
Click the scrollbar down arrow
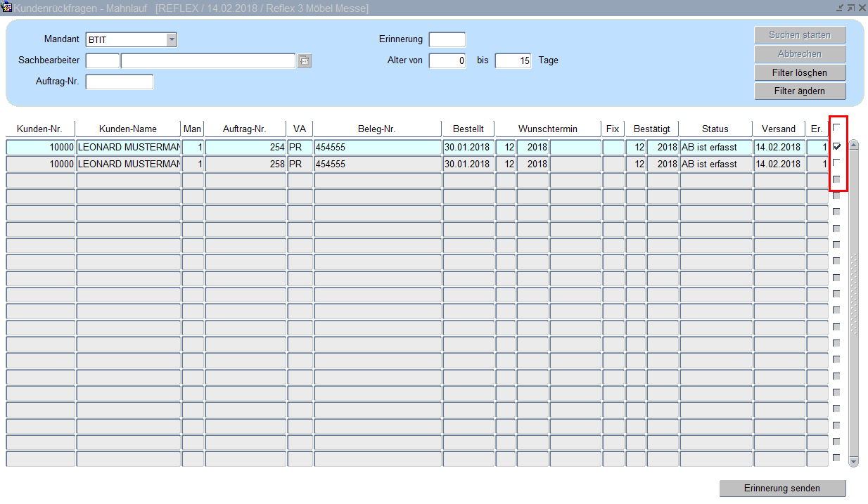[x=854, y=461]
